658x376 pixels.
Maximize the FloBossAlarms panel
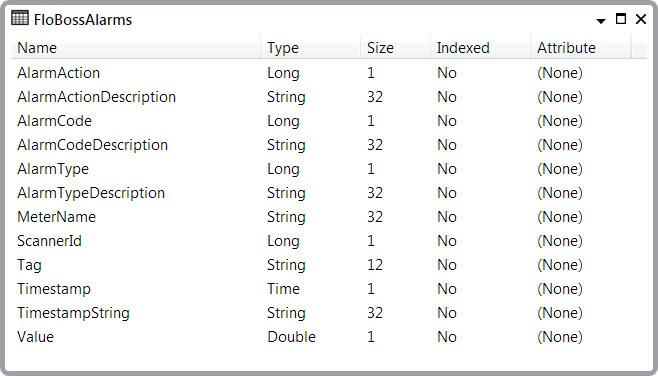[621, 19]
